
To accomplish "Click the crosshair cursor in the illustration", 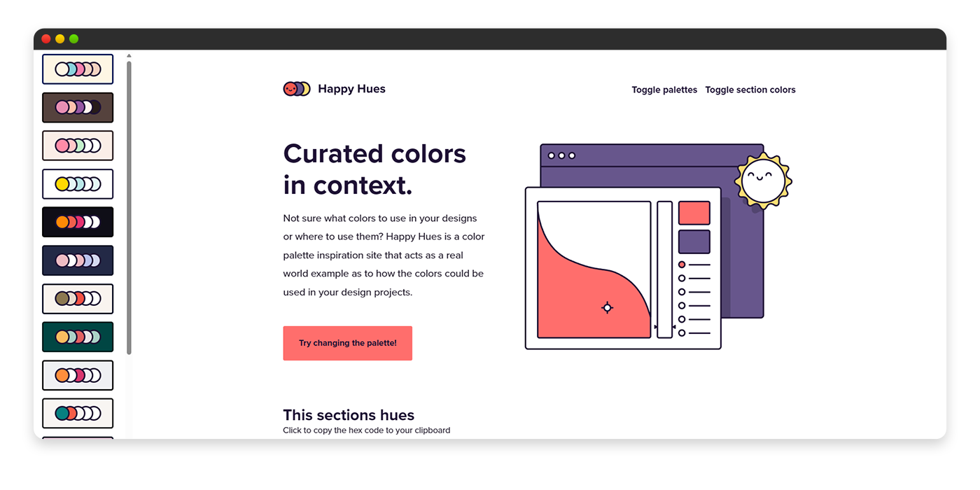I will tap(607, 307).
